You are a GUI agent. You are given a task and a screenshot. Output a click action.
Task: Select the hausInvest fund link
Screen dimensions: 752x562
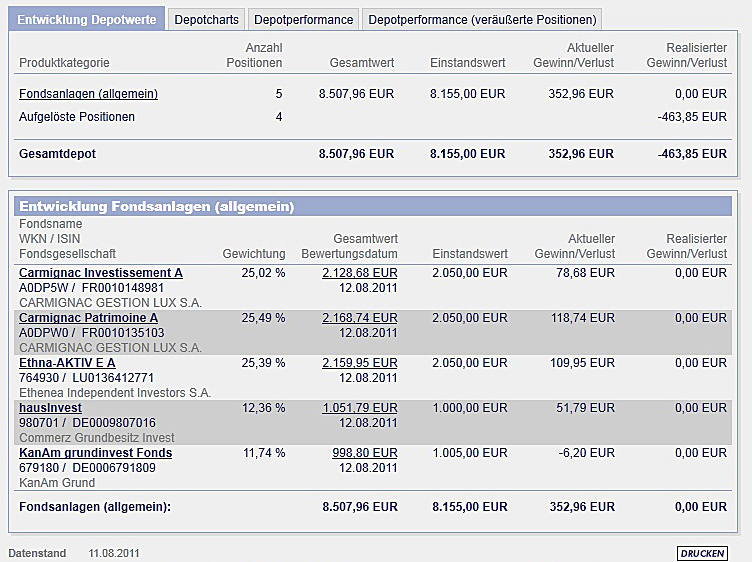(50, 408)
